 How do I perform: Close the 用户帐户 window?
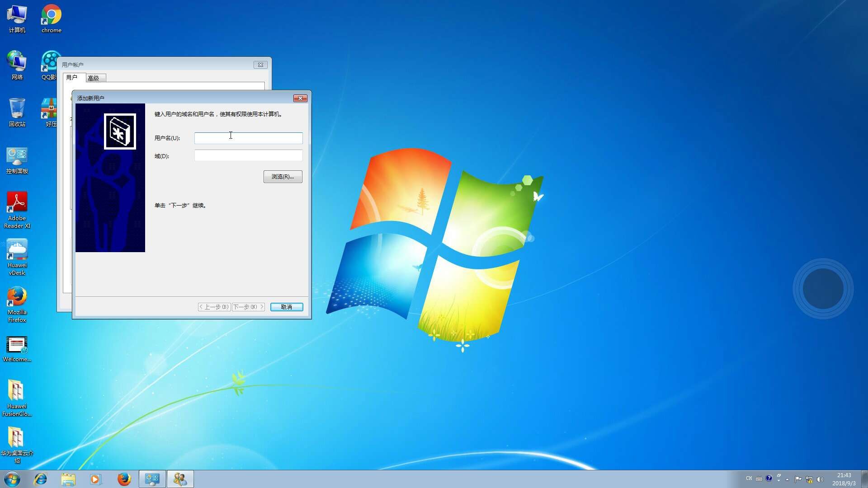[x=260, y=65]
